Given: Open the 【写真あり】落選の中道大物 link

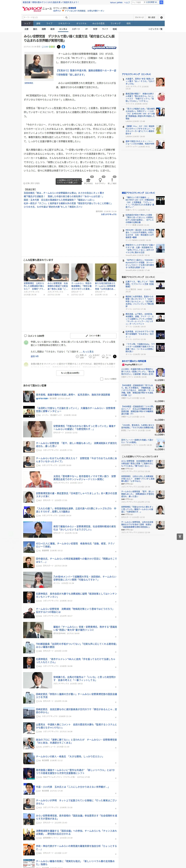Looking at the screenshot, I should pos(86,72).
